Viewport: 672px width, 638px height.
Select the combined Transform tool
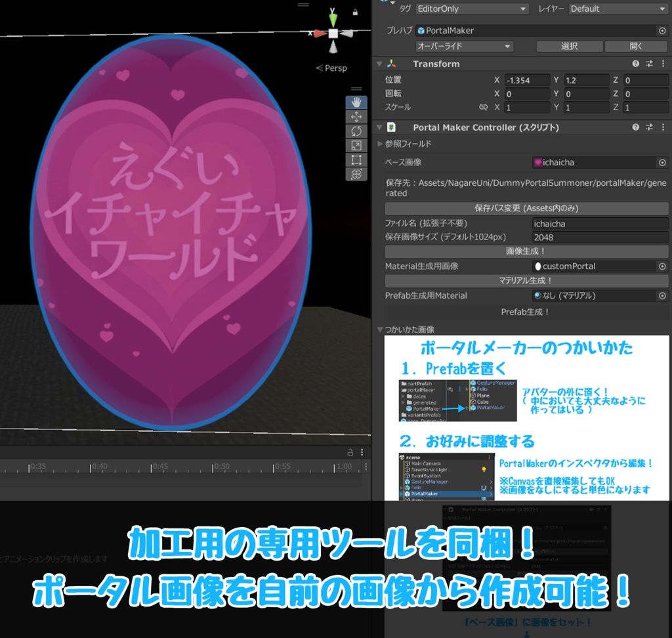coord(356,174)
